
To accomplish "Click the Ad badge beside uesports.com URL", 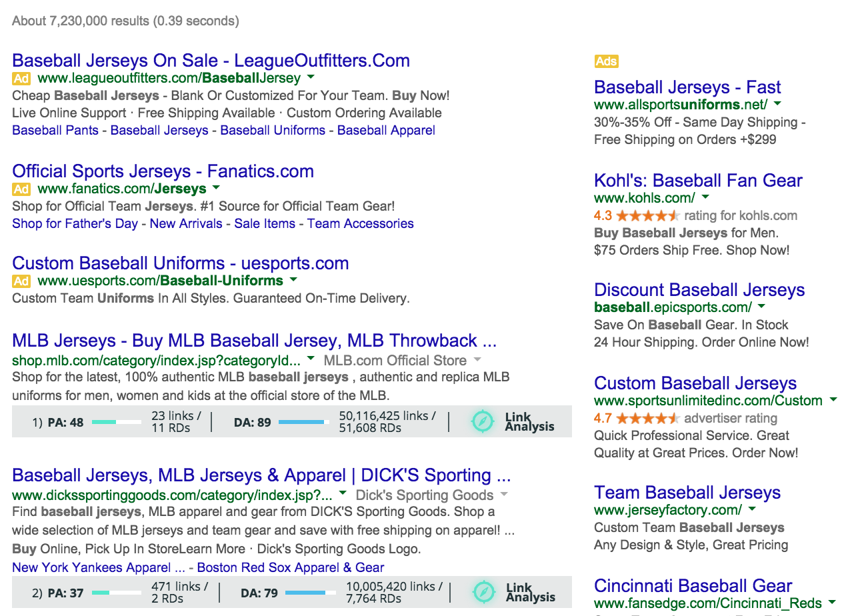I will pos(21,281).
